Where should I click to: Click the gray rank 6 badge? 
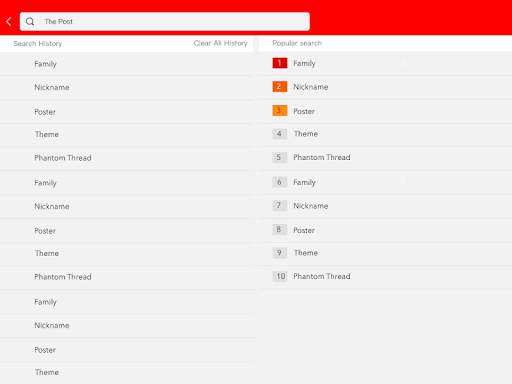[280, 182]
